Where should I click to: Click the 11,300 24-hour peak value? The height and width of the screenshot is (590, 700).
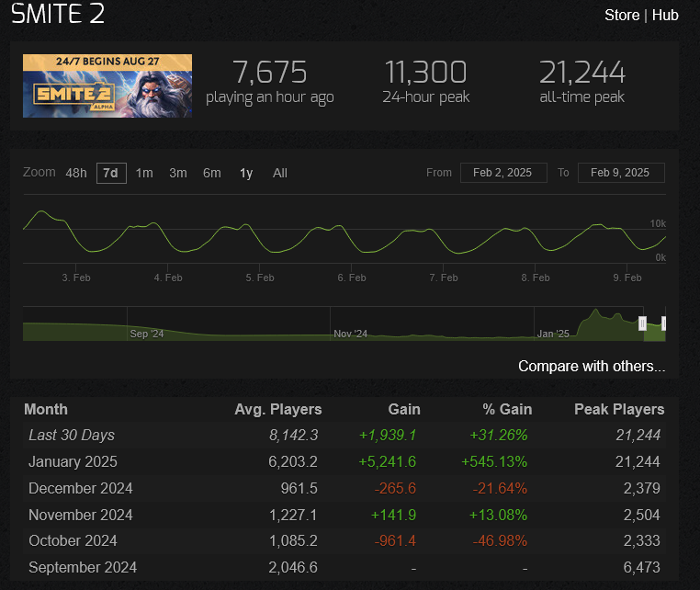point(425,72)
